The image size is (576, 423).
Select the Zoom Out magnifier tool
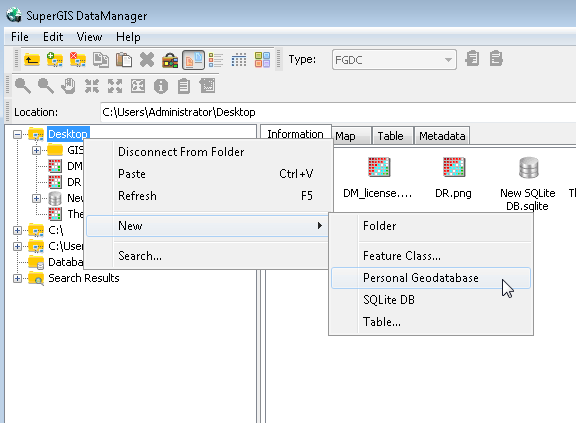pos(46,86)
